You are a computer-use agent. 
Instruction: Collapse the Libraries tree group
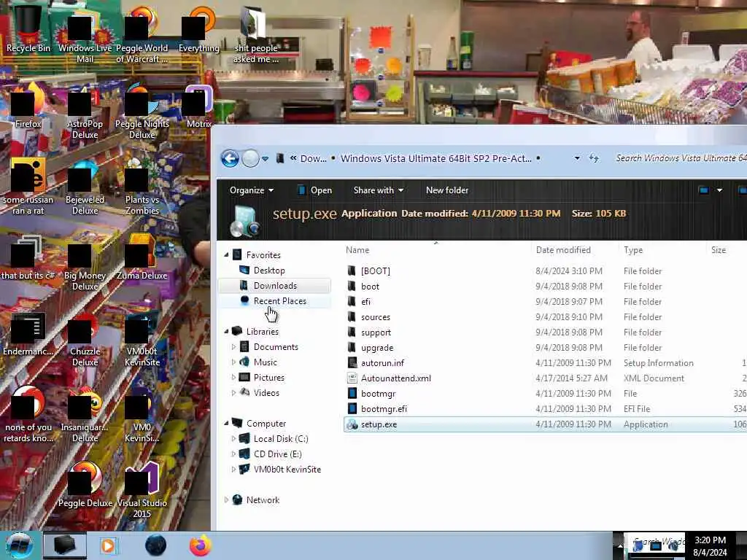coord(227,332)
